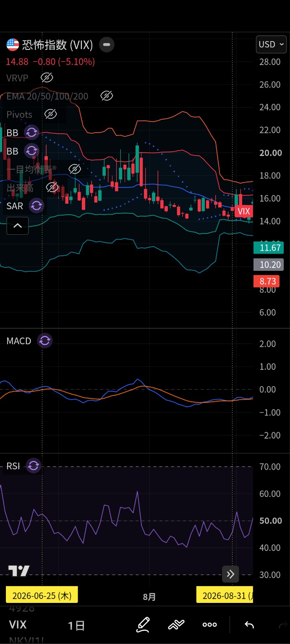The width and height of the screenshot is (290, 644).
Task: Jump to latest bar with double-arrow button
Action: 230,574
